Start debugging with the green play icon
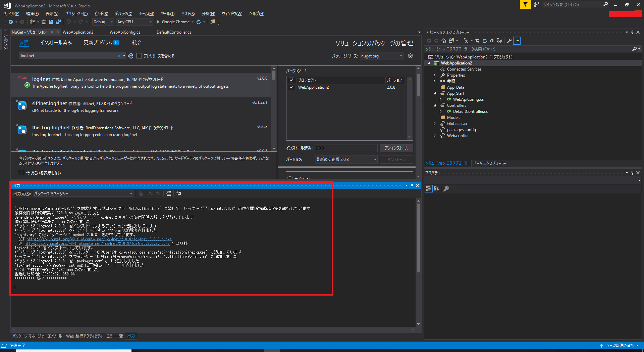This screenshot has height=352, width=644. click(x=158, y=22)
